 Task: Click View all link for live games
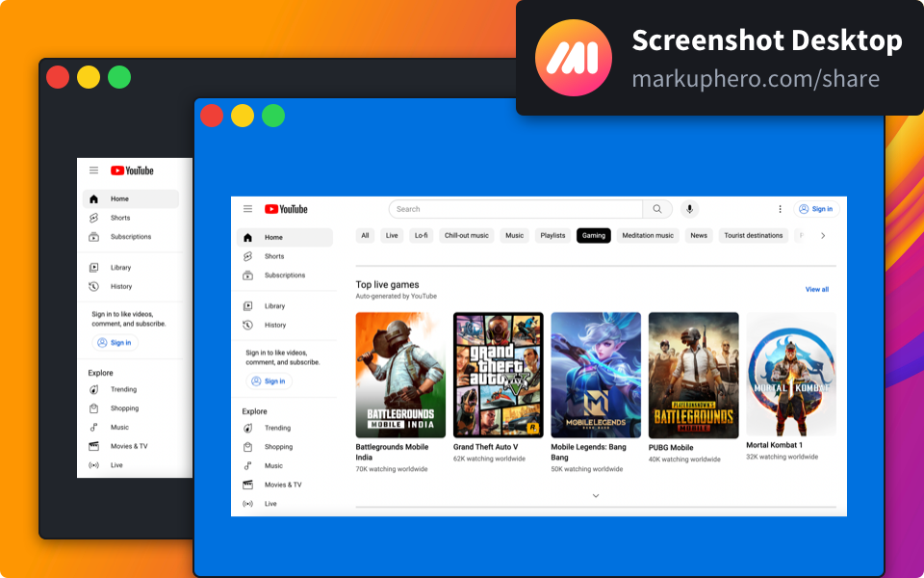[x=817, y=290]
